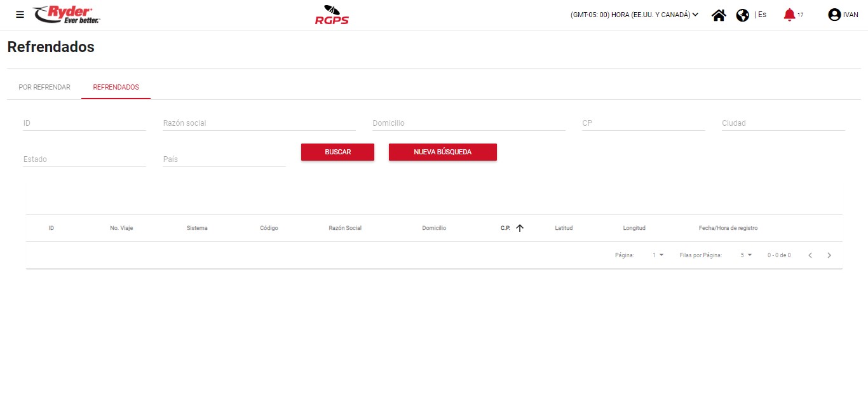Viewport: 868px width, 416px height.
Task: Click into the Ciudad input field
Action: [x=783, y=123]
